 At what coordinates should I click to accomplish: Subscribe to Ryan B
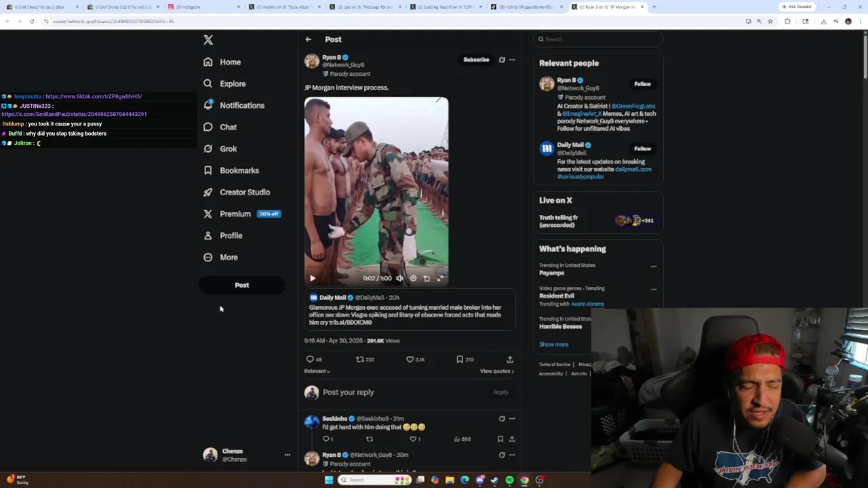[x=476, y=60]
